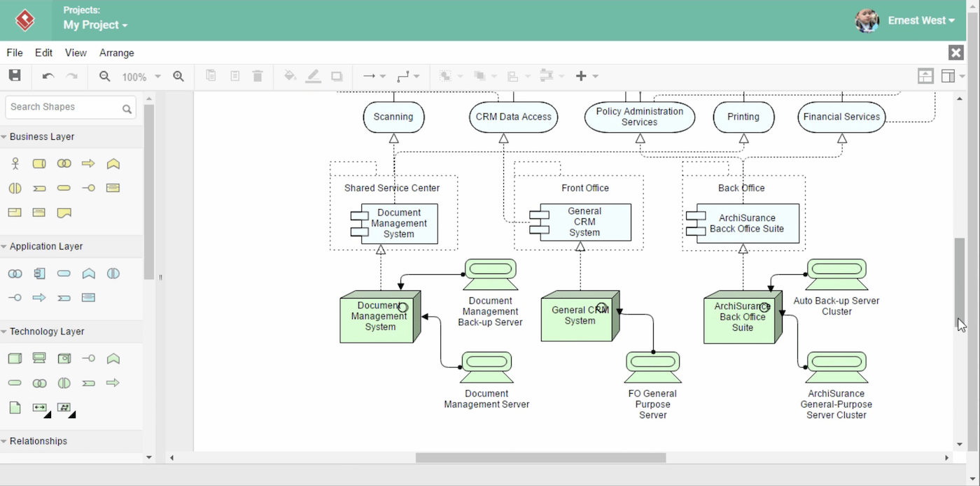Click inside the Search Shapes field
Screen dimensions: 980x486
point(63,107)
